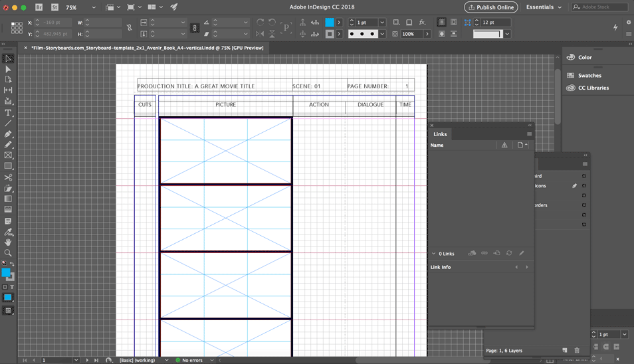
Task: Swap fill and stroke arrows
Action: [12, 264]
